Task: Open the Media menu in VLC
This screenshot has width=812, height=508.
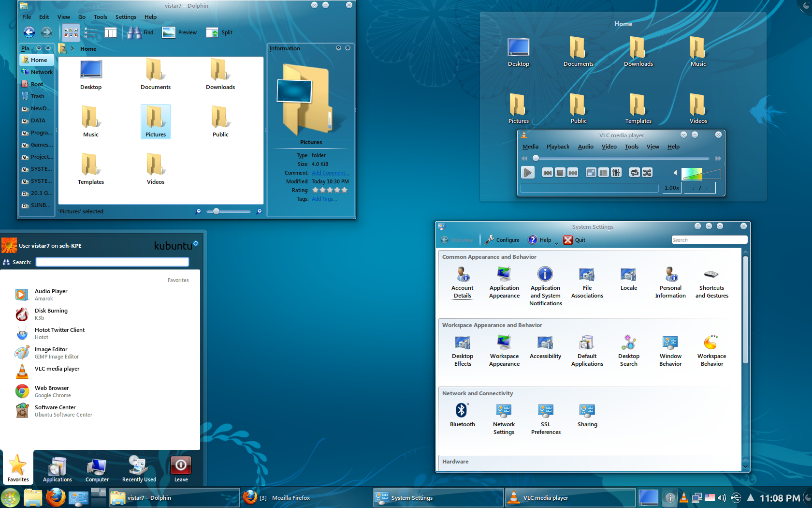Action: pyautogui.click(x=530, y=147)
